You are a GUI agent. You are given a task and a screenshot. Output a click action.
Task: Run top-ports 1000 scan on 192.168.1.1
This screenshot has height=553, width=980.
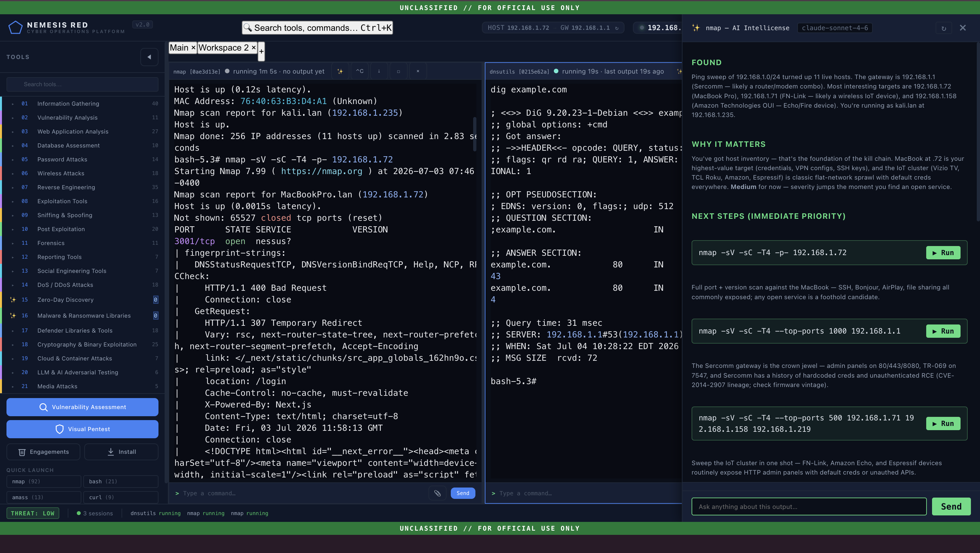[x=943, y=332]
